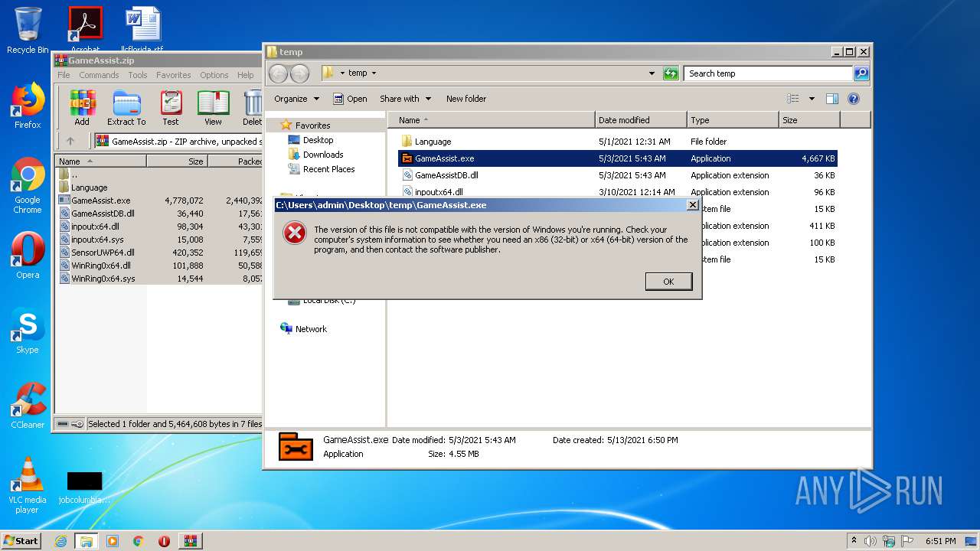Click the Start button
This screenshot has height=551, width=980.
21,540
